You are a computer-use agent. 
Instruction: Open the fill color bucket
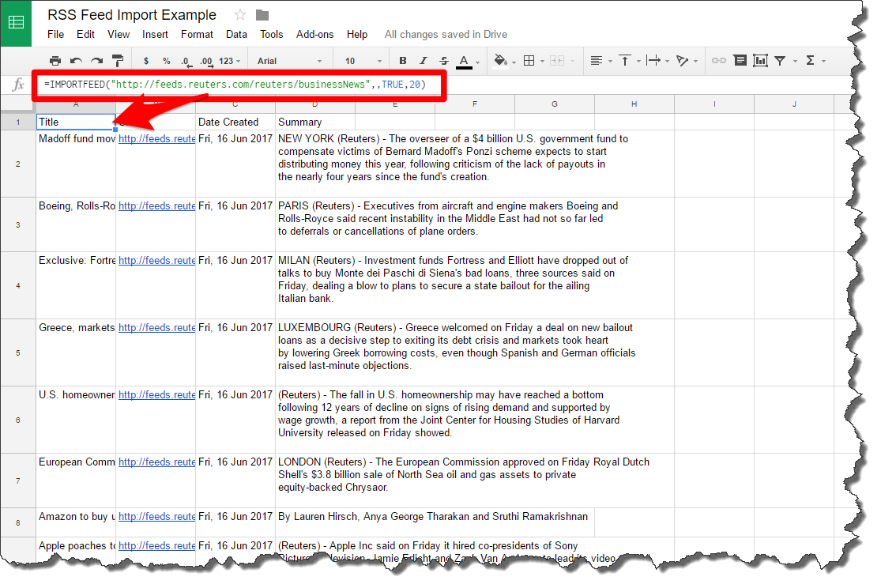point(500,60)
